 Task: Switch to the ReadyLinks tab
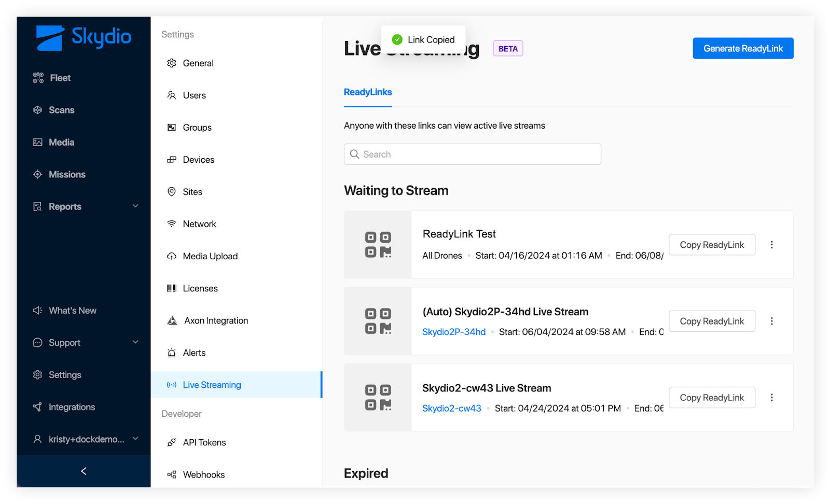click(368, 92)
